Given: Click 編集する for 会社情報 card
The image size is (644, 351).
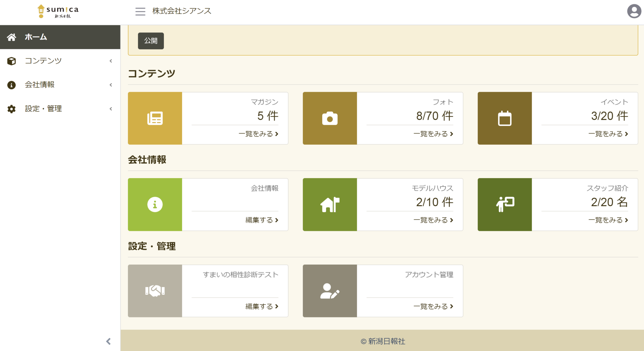Looking at the screenshot, I should [x=262, y=220].
